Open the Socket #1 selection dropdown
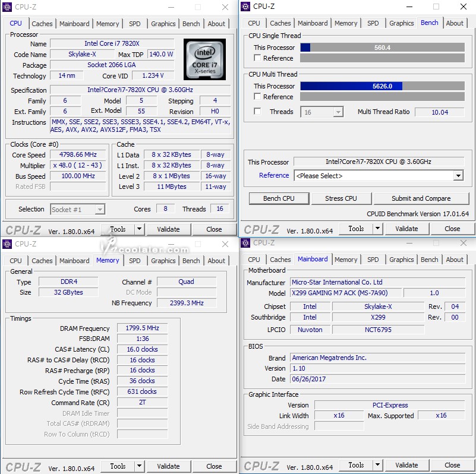Image resolution: width=476 pixels, height=474 pixels. tap(77, 210)
